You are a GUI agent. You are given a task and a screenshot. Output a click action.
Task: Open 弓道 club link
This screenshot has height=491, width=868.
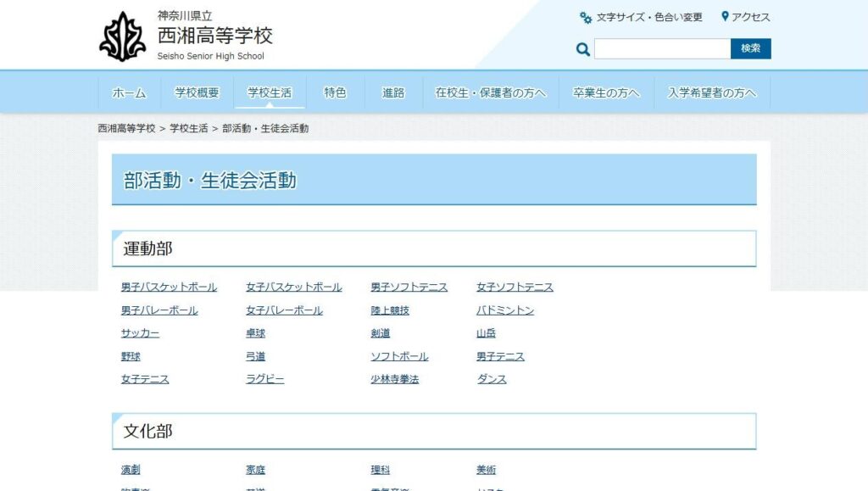pos(256,356)
